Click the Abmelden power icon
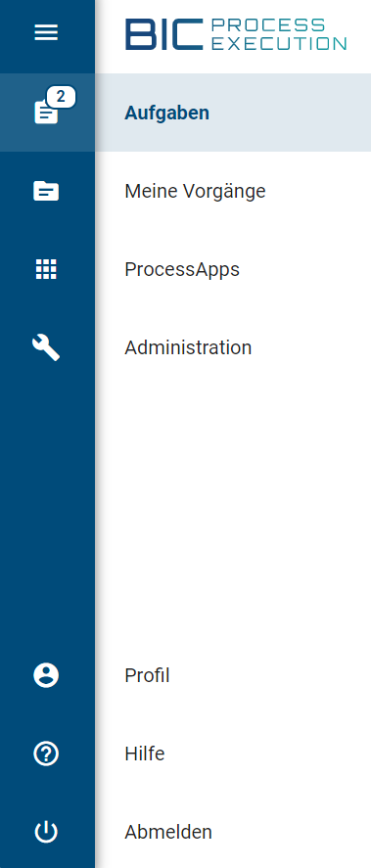This screenshot has height=868, width=371. [46, 832]
